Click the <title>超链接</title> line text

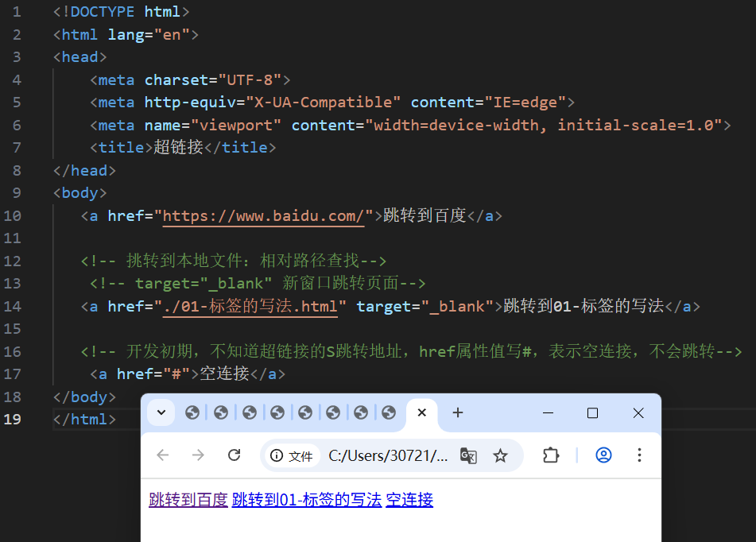pos(183,148)
